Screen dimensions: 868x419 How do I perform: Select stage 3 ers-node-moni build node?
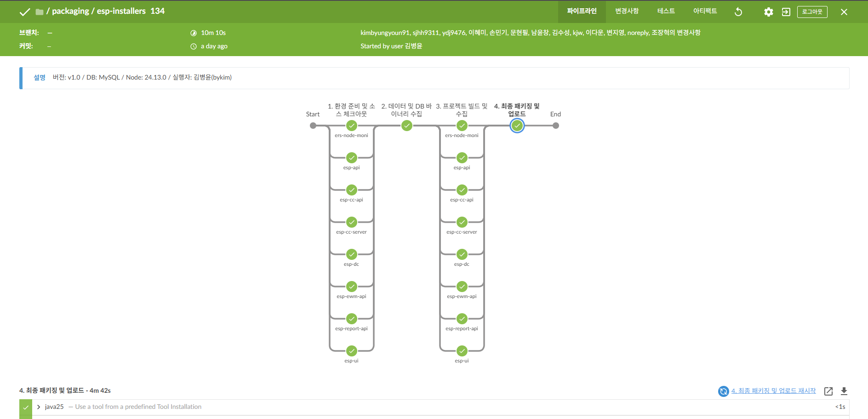coord(462,126)
